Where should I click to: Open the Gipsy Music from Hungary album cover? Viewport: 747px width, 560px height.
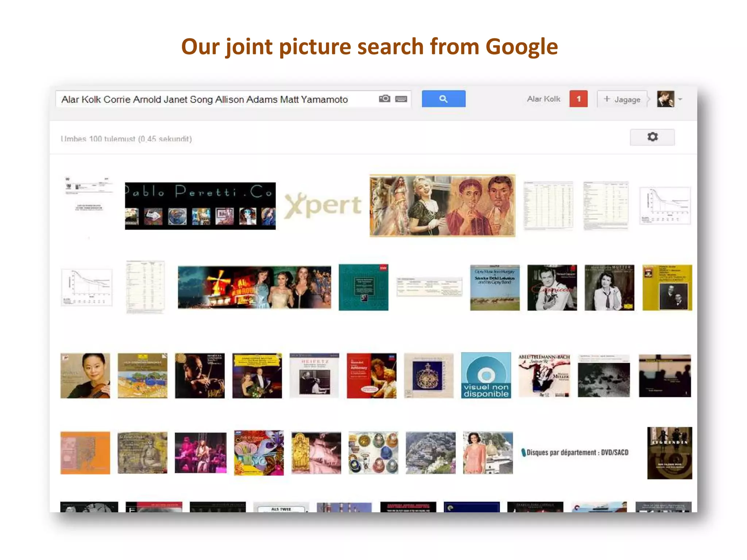coord(495,288)
